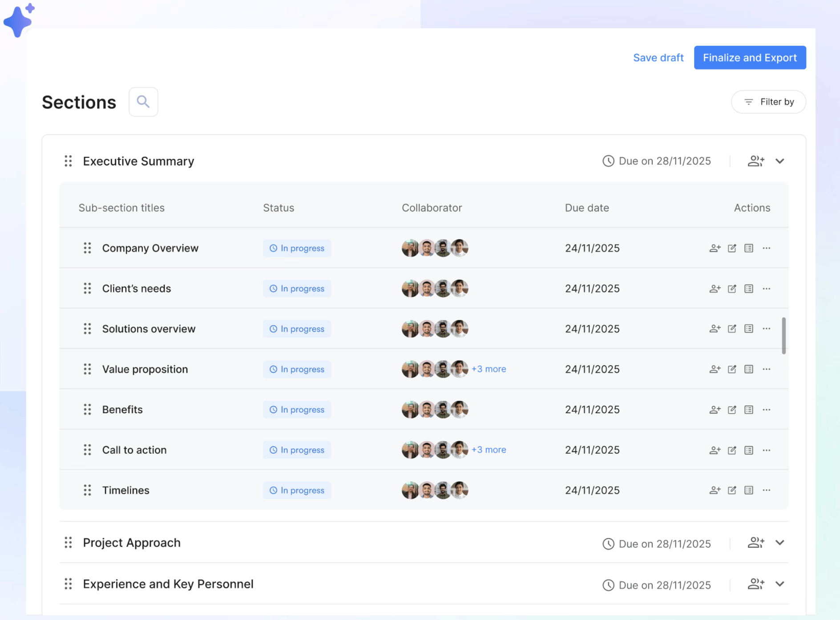This screenshot has width=840, height=620.
Task: Click the more options icon on Benefits row
Action: 766,409
